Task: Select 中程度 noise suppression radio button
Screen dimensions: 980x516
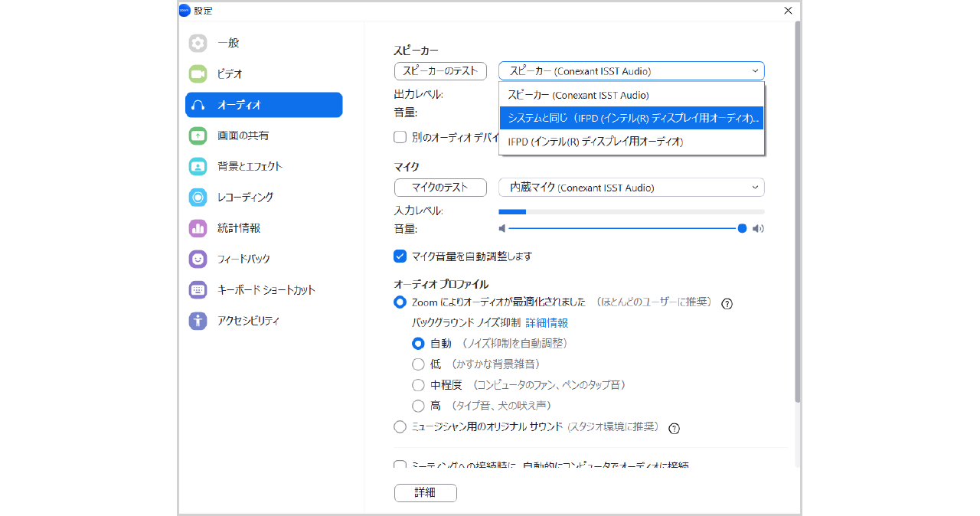Action: pyautogui.click(x=418, y=385)
